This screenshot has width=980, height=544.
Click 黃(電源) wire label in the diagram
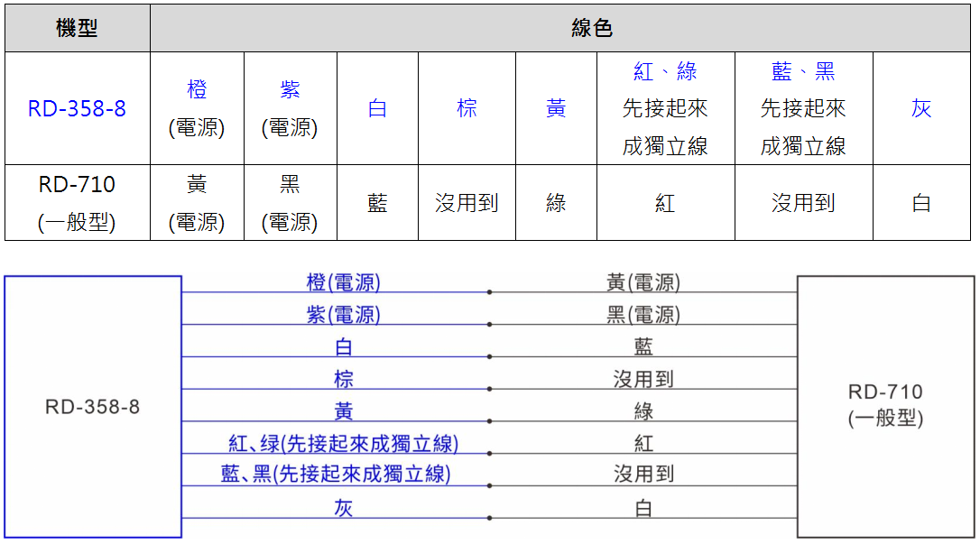(643, 282)
